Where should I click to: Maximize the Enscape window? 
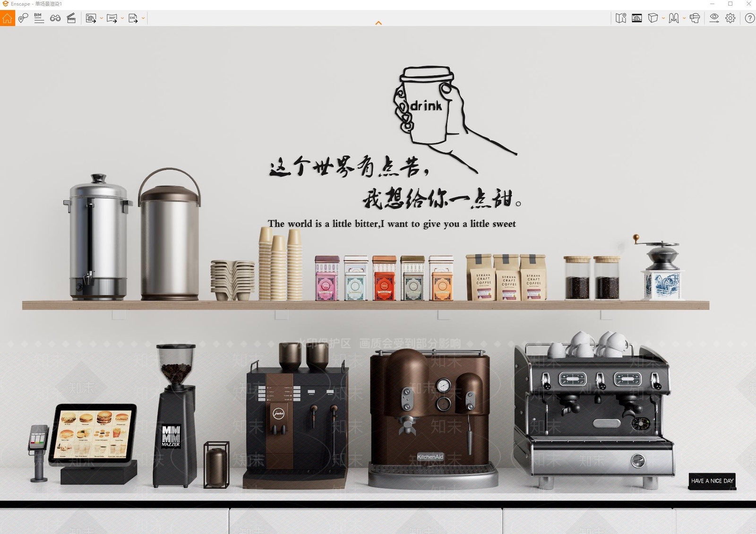click(730, 4)
